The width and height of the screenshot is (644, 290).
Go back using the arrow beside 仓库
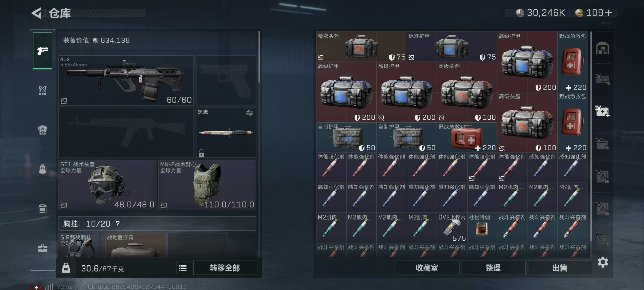click(x=36, y=13)
